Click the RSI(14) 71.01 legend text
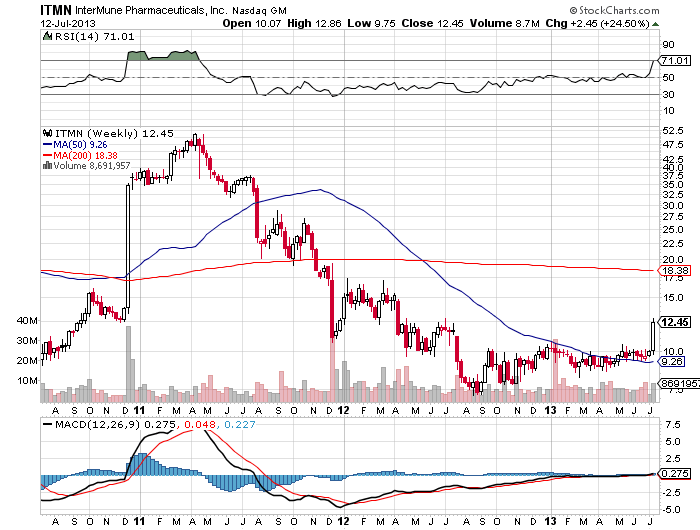This screenshot has width=700, height=530. coord(94,37)
